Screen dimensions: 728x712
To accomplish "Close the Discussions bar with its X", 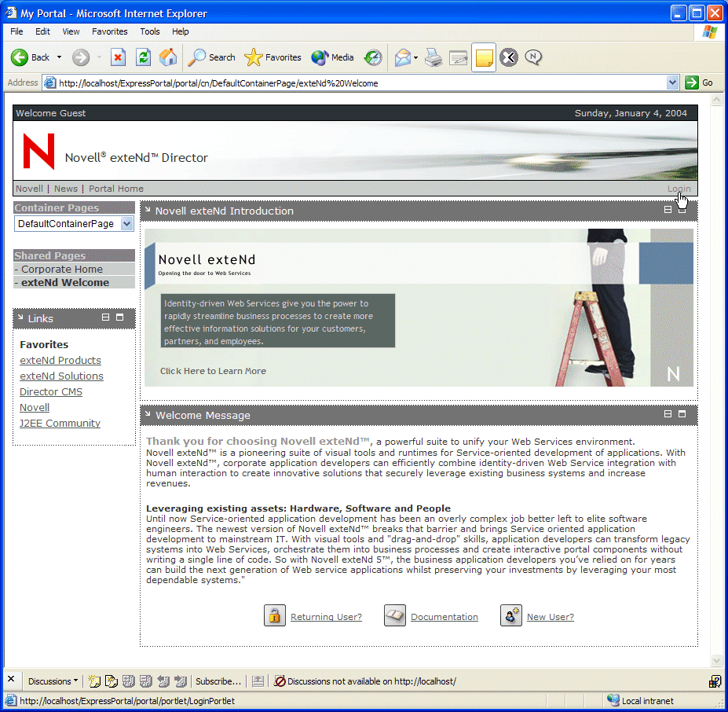I will 11,678.
